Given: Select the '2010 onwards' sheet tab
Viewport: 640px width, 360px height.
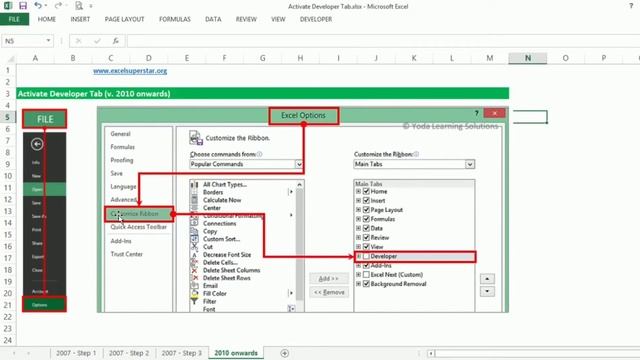Looking at the screenshot, I should pyautogui.click(x=236, y=353).
